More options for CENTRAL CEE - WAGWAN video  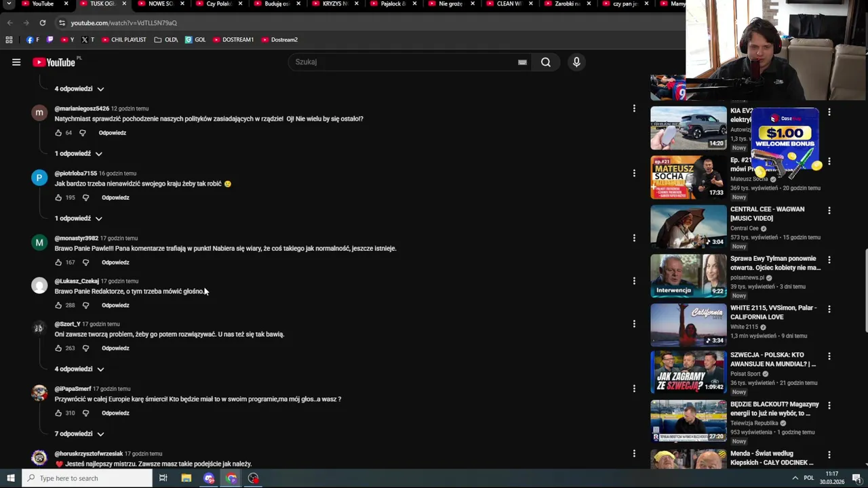pos(829,211)
